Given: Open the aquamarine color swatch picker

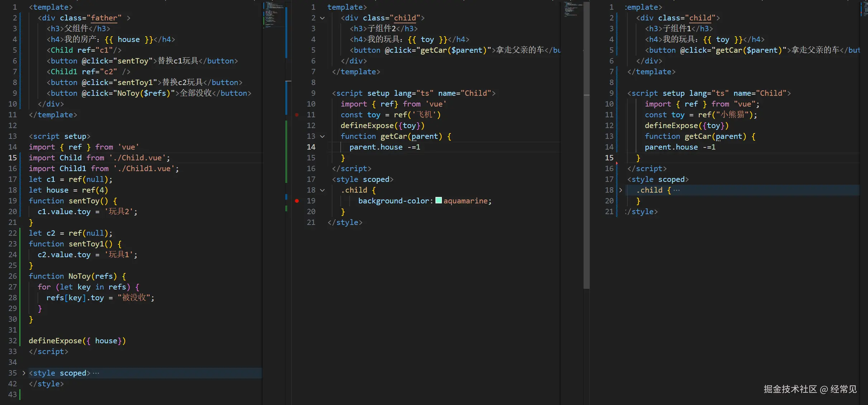Looking at the screenshot, I should click(438, 201).
